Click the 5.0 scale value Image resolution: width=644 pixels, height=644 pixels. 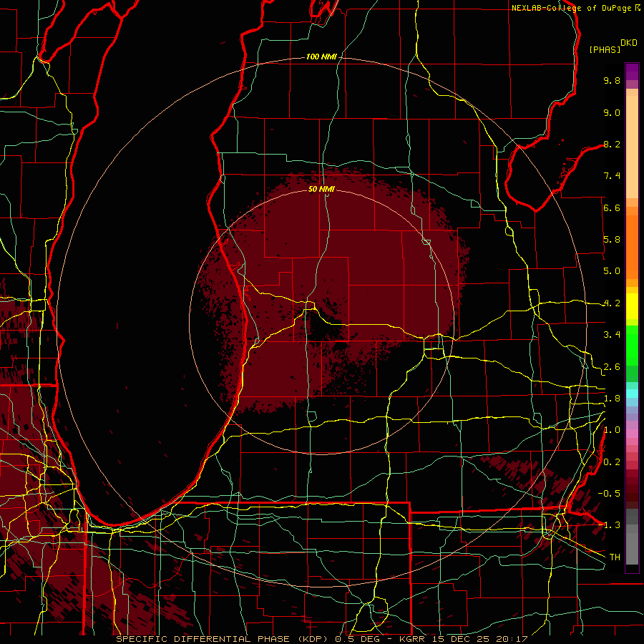point(612,271)
